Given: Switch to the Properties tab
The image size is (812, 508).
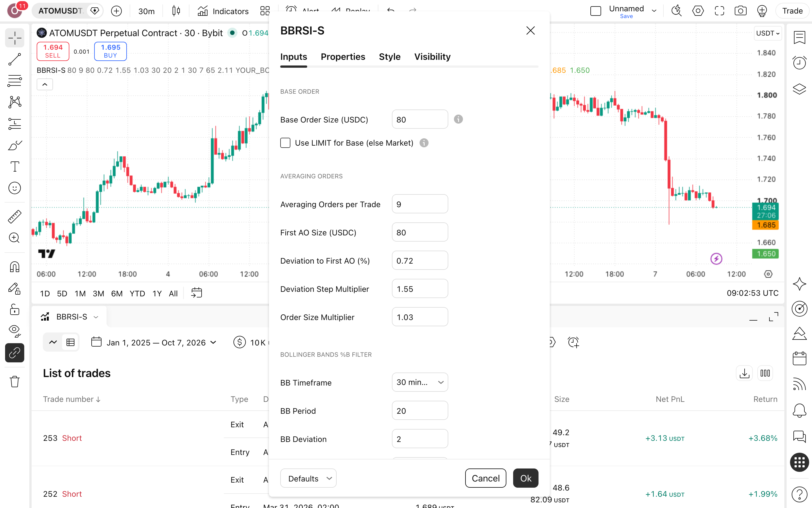Looking at the screenshot, I should pyautogui.click(x=343, y=56).
